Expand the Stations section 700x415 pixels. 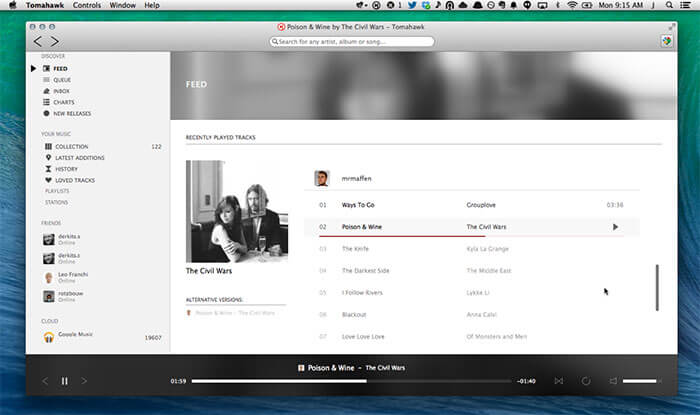tap(57, 202)
